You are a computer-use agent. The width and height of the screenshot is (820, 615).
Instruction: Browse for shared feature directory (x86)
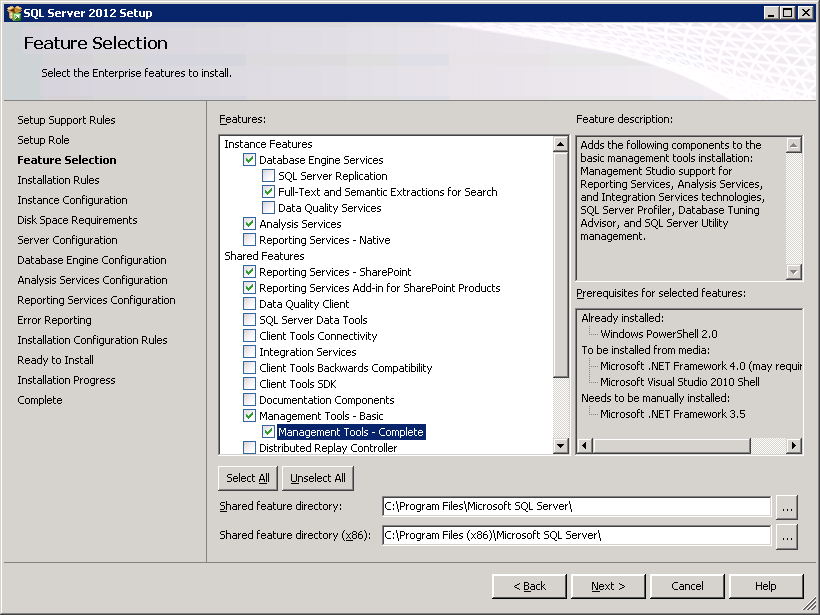(x=787, y=537)
